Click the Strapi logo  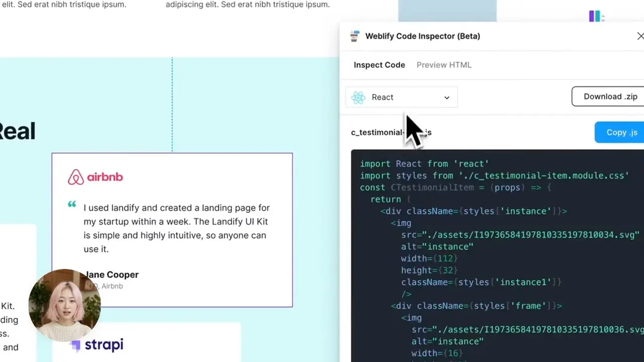click(x=98, y=345)
